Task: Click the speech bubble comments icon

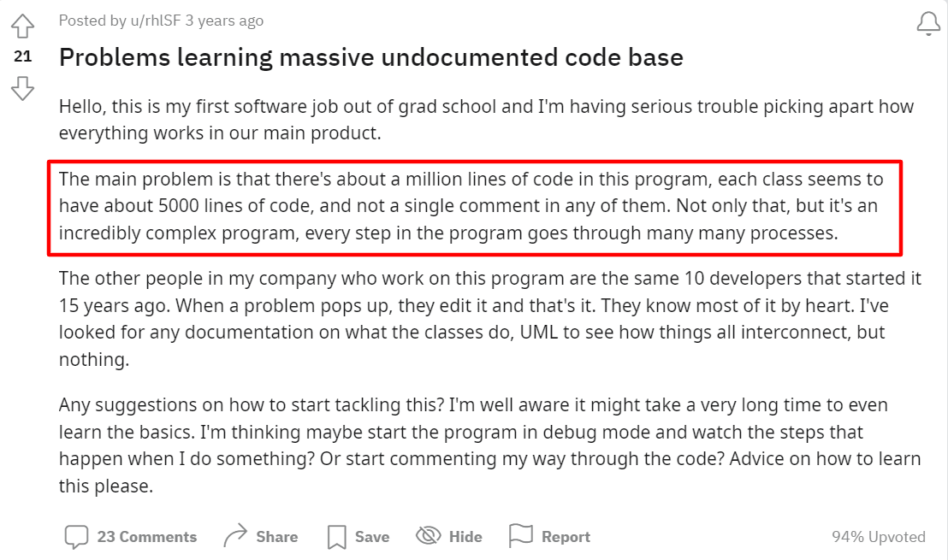Action: (76, 537)
